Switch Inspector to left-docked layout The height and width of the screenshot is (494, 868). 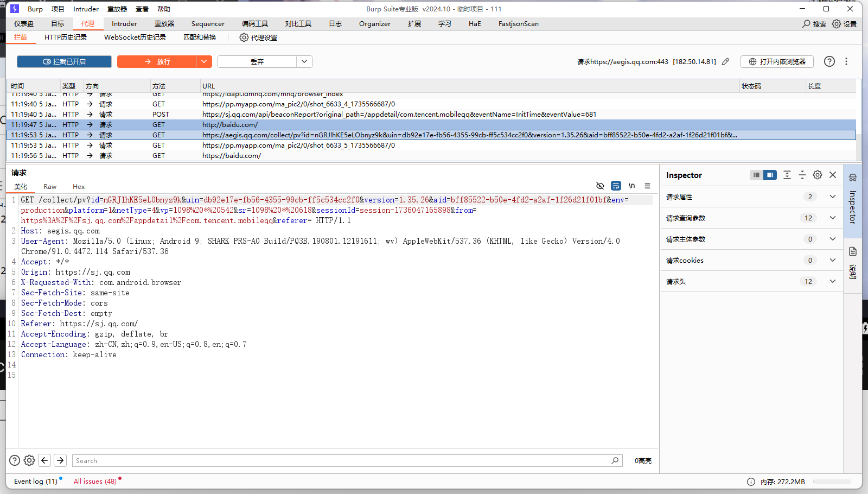756,175
